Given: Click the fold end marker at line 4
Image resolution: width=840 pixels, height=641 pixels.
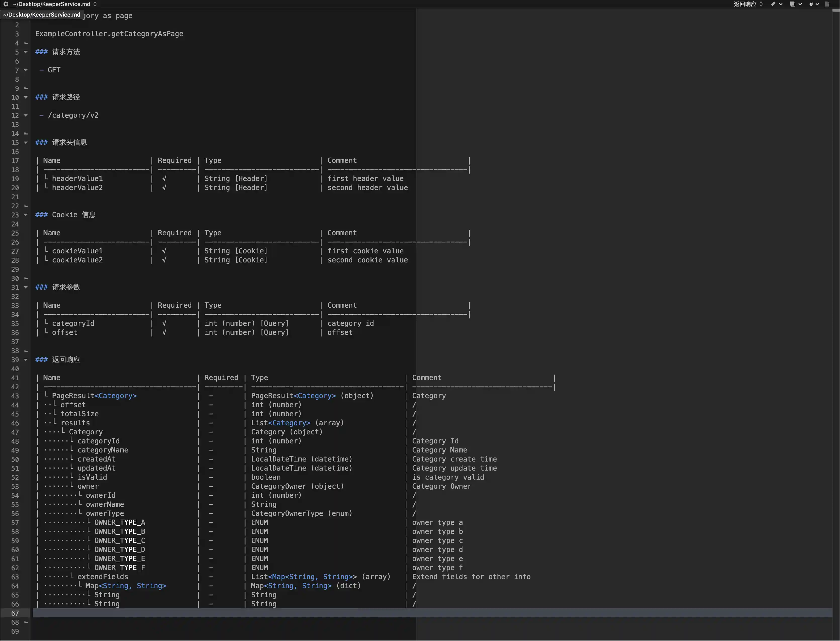Looking at the screenshot, I should 26,43.
